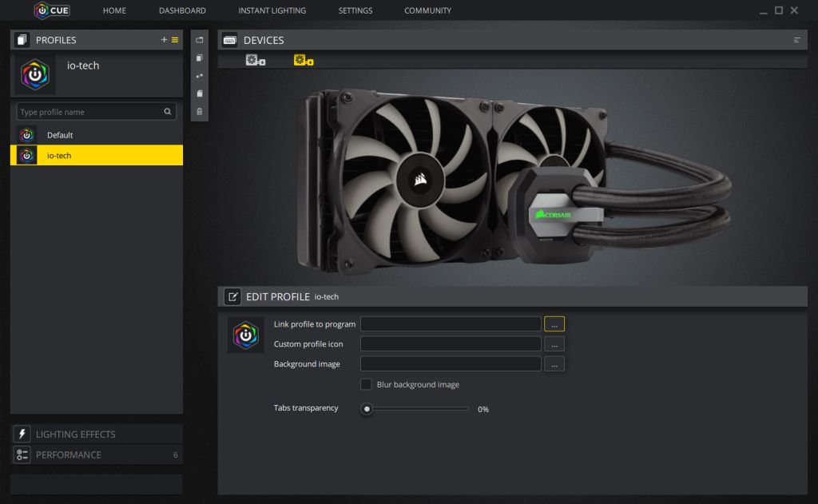Screen dimensions: 818x504
Task: Click the DEVICES panel header icon
Action: click(229, 40)
